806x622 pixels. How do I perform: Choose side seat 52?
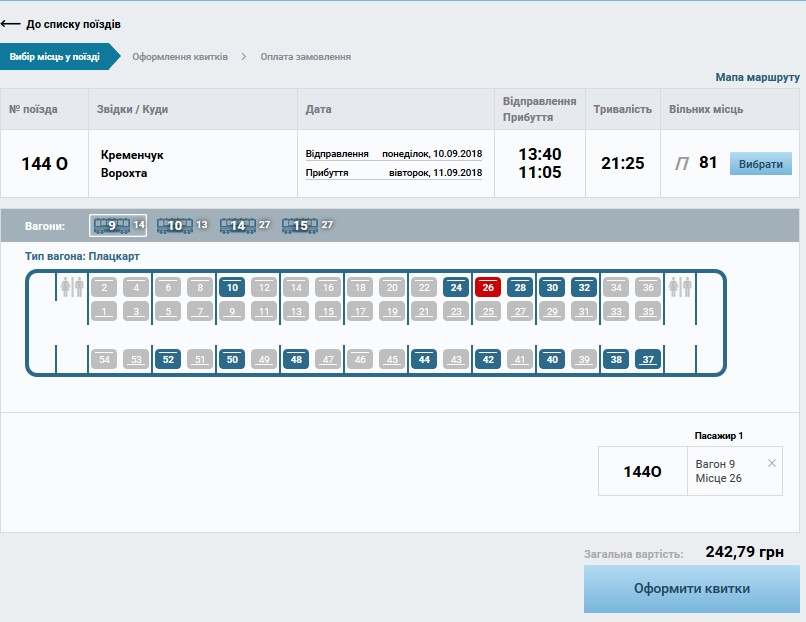pyautogui.click(x=168, y=359)
